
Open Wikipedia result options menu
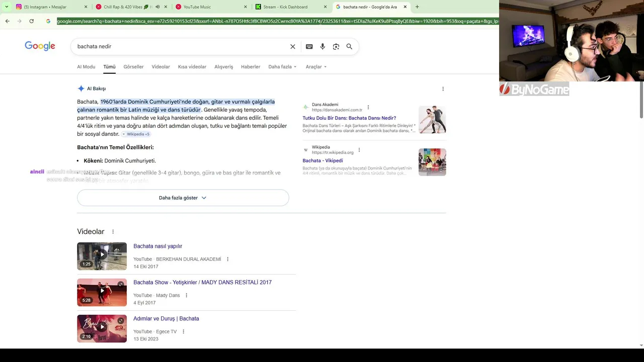(x=359, y=150)
